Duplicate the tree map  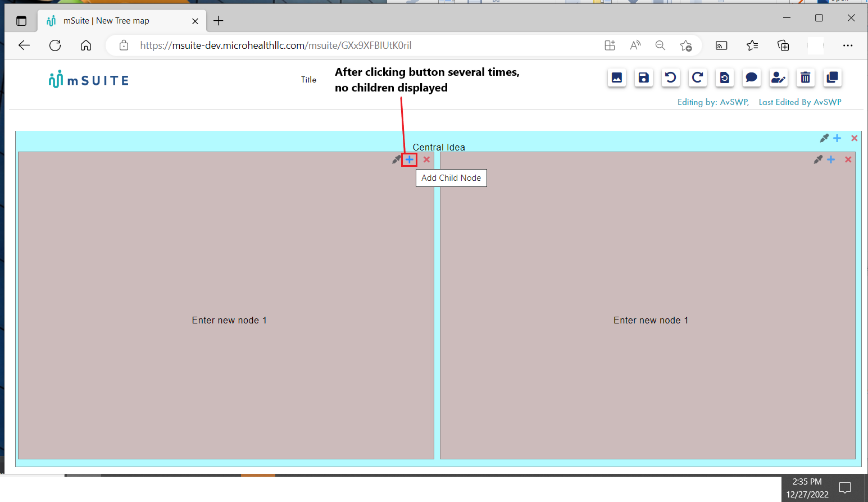[832, 78]
